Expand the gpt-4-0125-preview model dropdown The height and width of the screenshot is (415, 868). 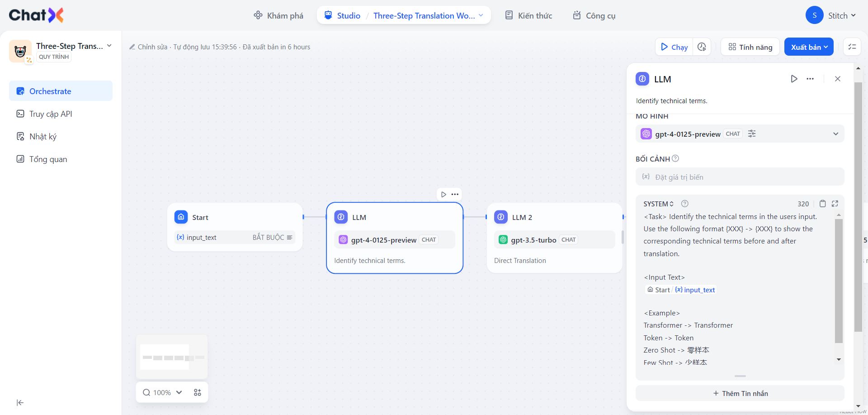[835, 134]
